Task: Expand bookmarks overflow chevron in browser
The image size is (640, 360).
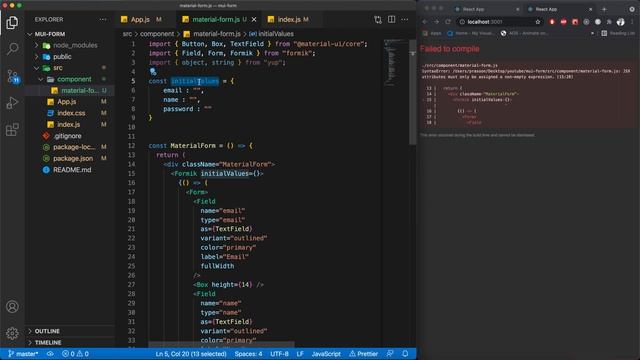Action: tap(592, 33)
